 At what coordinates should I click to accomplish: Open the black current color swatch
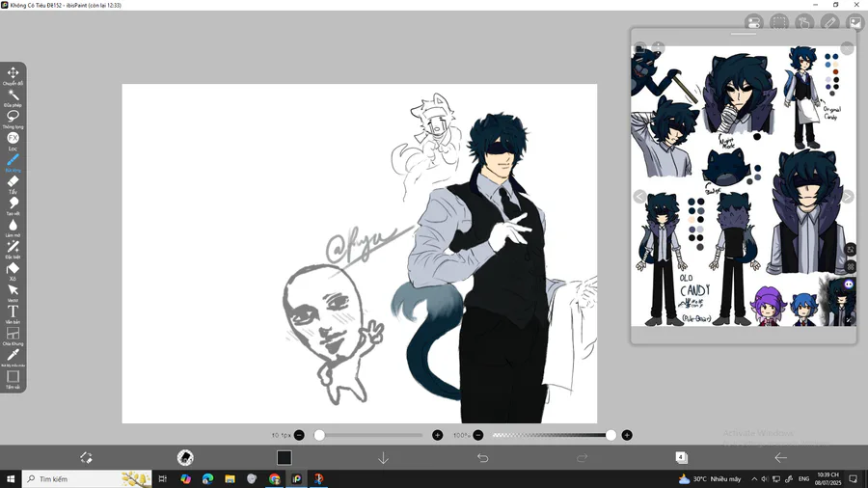(x=284, y=457)
